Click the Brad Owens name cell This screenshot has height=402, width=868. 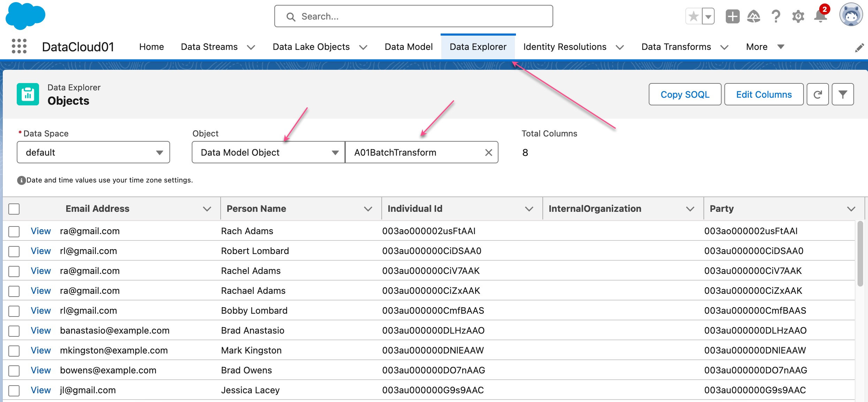[x=246, y=370]
